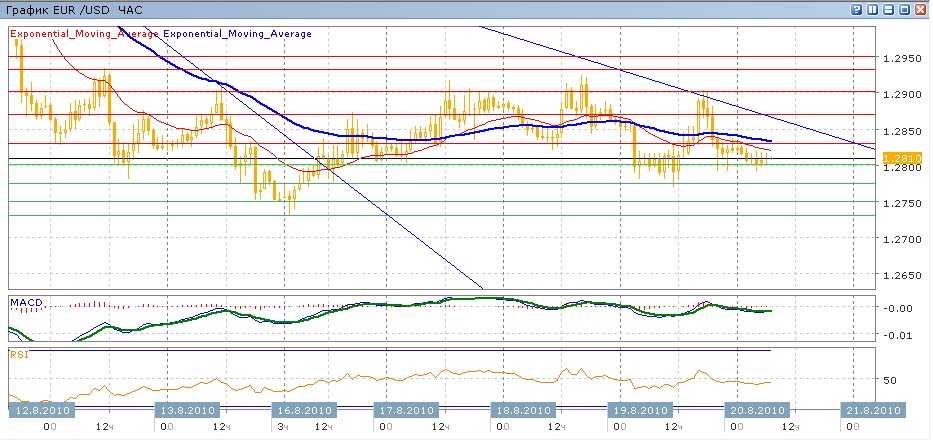Select the 20.8.2010 date marker
Image resolution: width=933 pixels, height=448 pixels.
pos(757,410)
